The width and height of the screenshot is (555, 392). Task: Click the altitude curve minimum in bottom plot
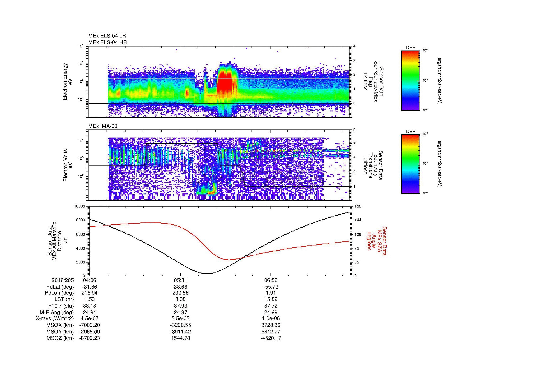pyautogui.click(x=207, y=273)
